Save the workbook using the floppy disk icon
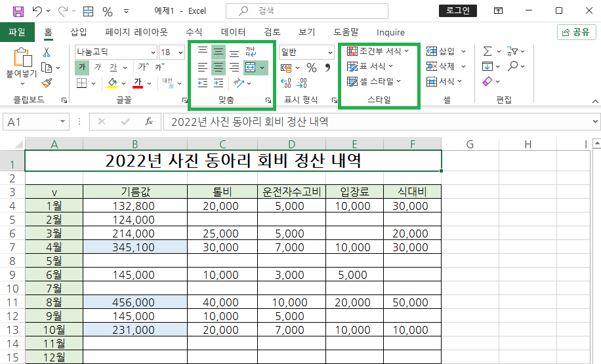Viewport: 601px width, 364px height. [18, 11]
